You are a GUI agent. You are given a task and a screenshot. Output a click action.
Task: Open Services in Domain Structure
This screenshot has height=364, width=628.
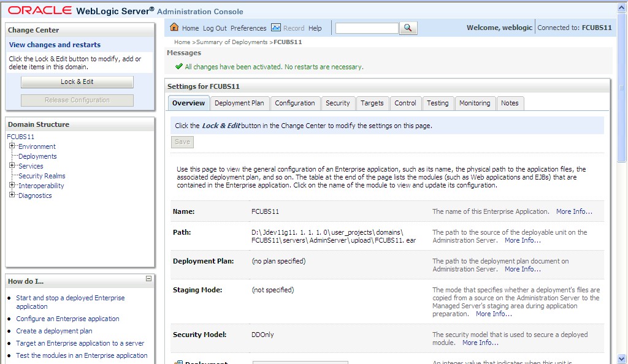(31, 166)
